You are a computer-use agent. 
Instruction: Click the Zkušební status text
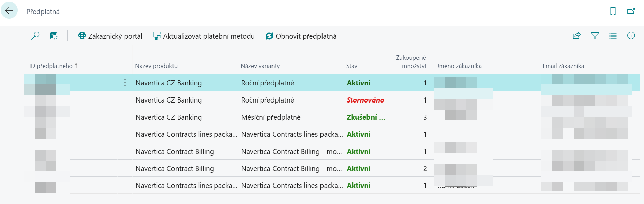click(366, 117)
